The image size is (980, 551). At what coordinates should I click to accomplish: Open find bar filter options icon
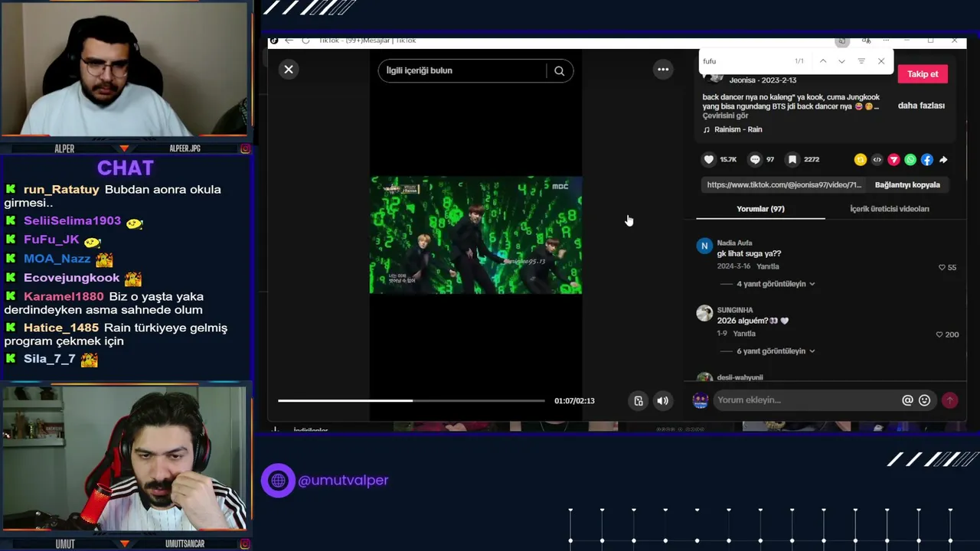click(861, 61)
